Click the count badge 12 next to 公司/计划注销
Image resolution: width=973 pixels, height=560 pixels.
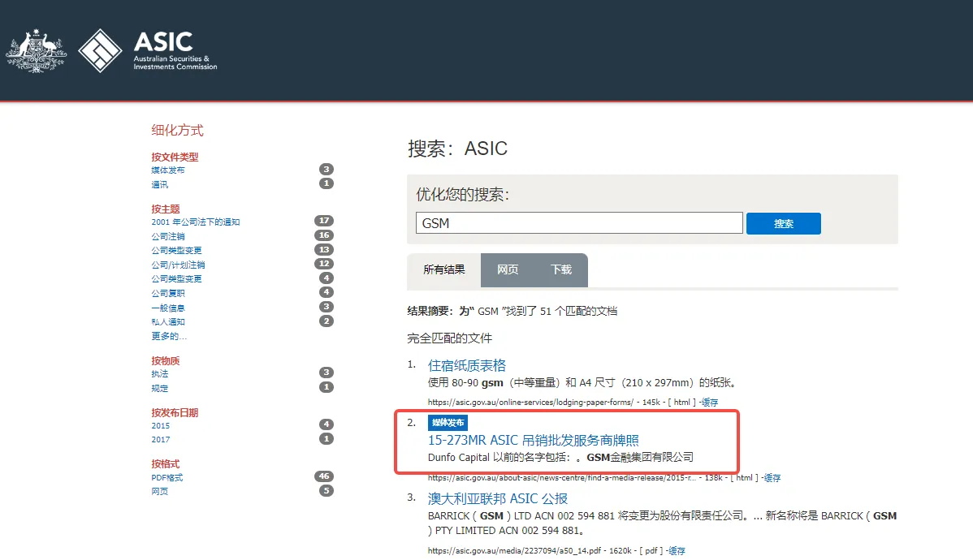(324, 264)
